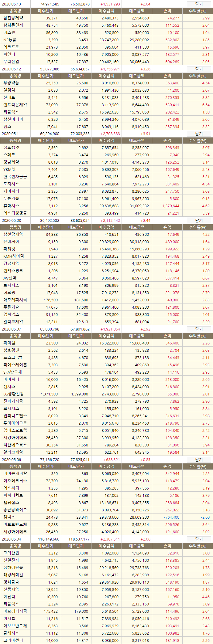Hit 닫기 next to 2020.05.08

[199, 220]
